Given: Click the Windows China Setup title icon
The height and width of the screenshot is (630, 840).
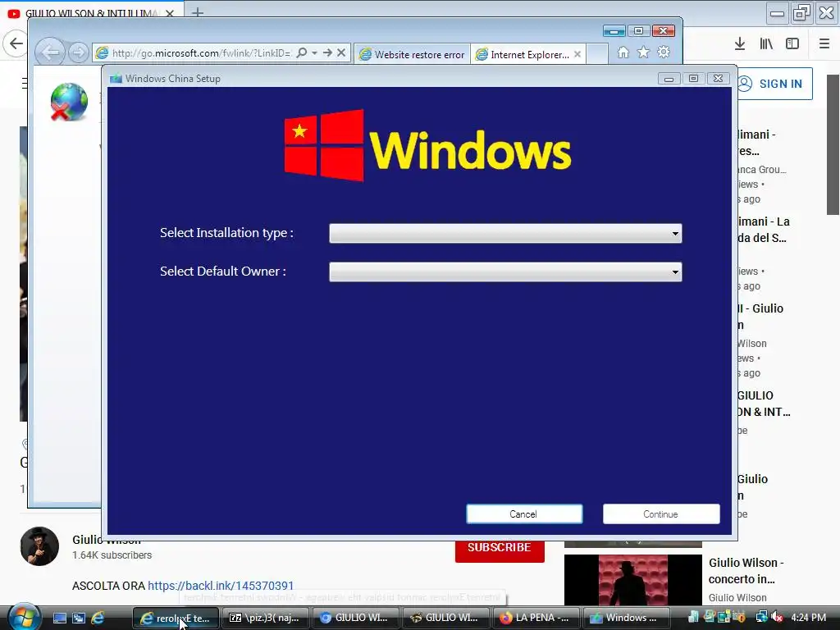Looking at the screenshot, I should pos(116,79).
